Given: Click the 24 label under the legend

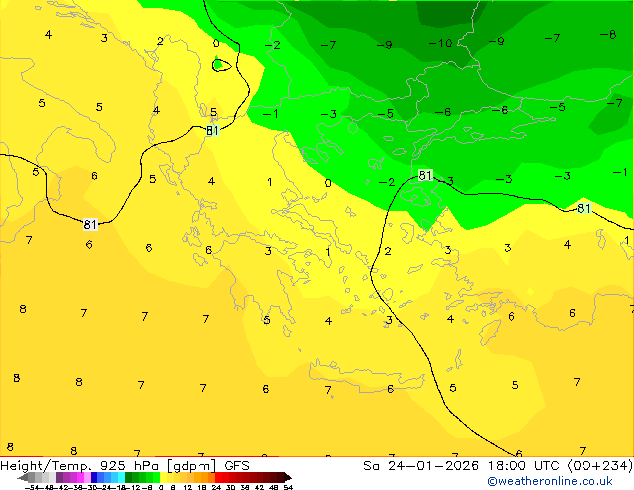Looking at the screenshot, I should 216,488.
